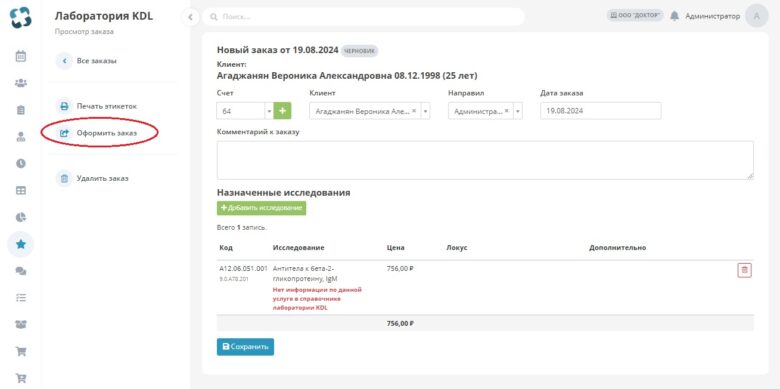
Task: Open the Administrator avatar
Action: [x=757, y=16]
